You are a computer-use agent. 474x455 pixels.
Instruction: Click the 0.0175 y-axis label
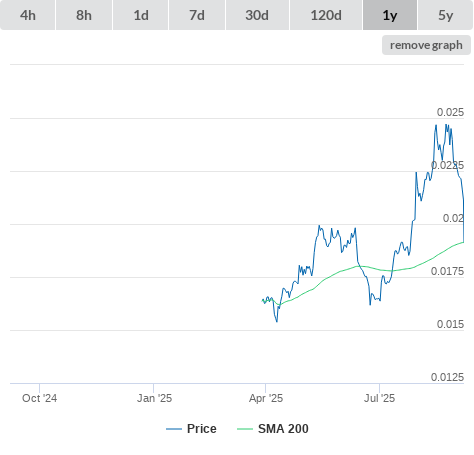(447, 271)
